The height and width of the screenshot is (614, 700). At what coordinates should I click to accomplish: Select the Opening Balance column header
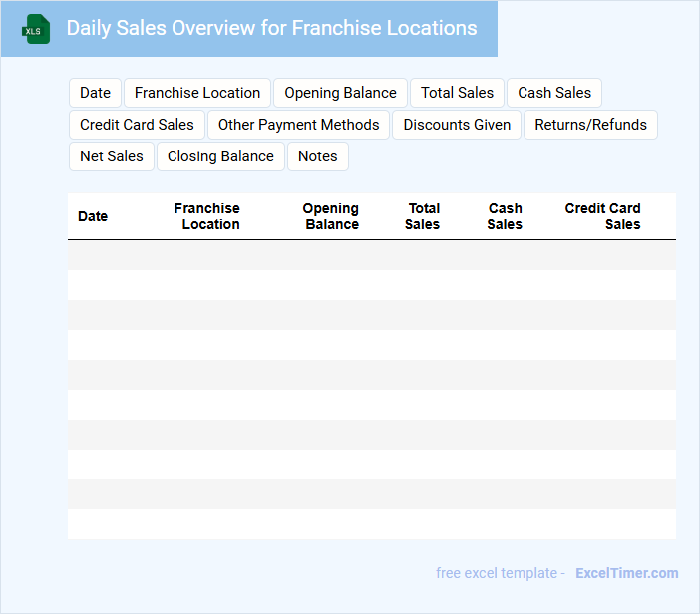(x=331, y=216)
